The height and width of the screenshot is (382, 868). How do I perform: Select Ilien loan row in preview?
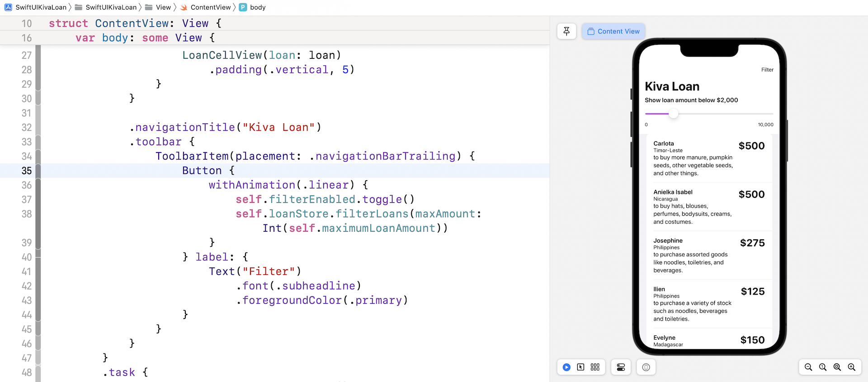[709, 304]
